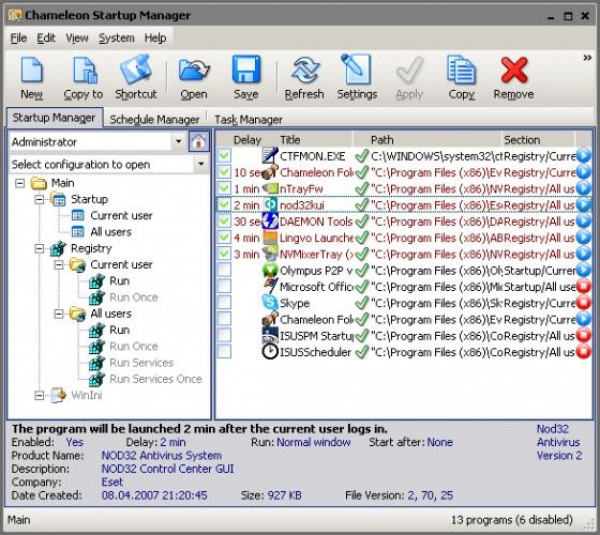The width and height of the screenshot is (600, 535).
Task: Click red stop icon on ISUSScheduler row
Action: (583, 352)
